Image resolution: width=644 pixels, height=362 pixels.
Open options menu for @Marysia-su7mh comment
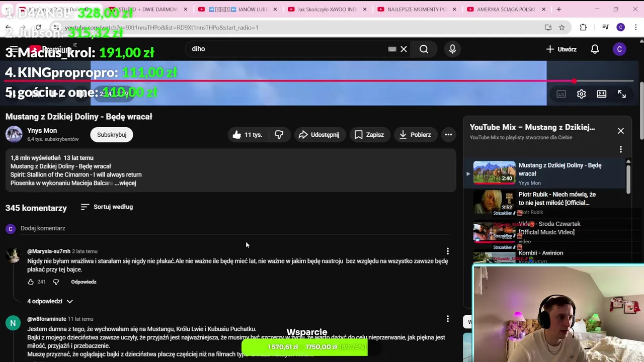click(x=448, y=251)
